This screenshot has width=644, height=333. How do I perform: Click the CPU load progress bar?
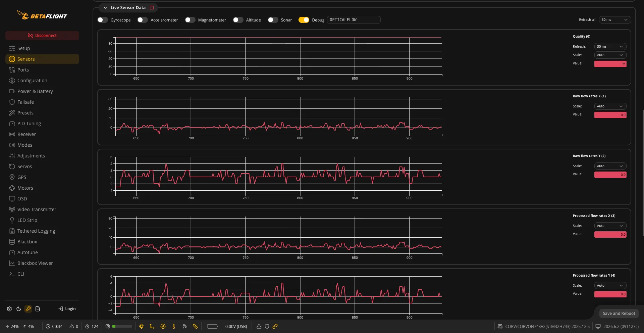[x=122, y=326]
